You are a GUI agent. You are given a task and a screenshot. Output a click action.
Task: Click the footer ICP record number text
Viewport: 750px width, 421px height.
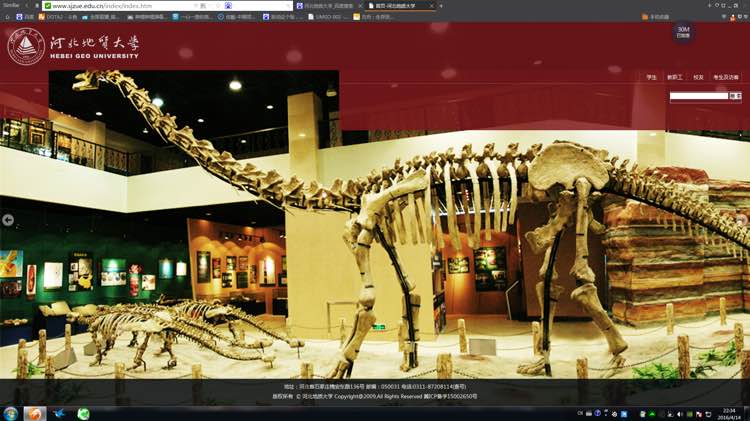(x=450, y=397)
